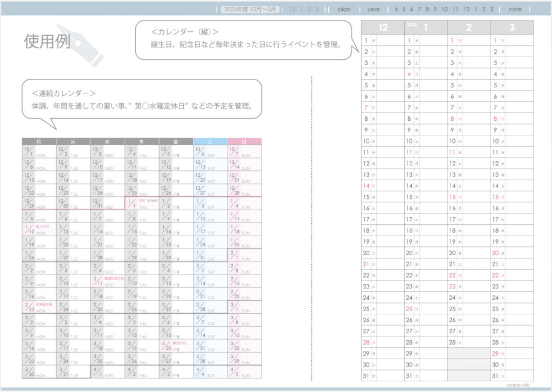The width and height of the screenshot is (552, 392).
Task: Switch to the "year" tab
Action: coord(374,9)
